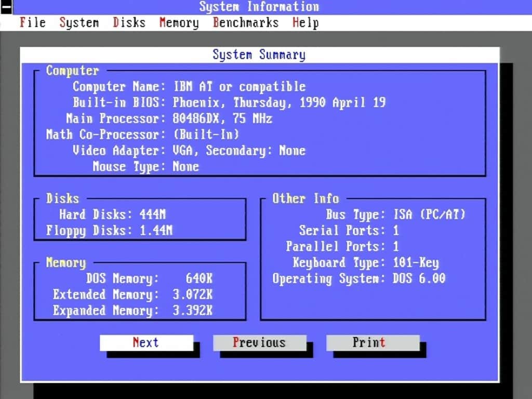Image resolution: width=532 pixels, height=399 pixels.
Task: Open the System menu
Action: [79, 23]
